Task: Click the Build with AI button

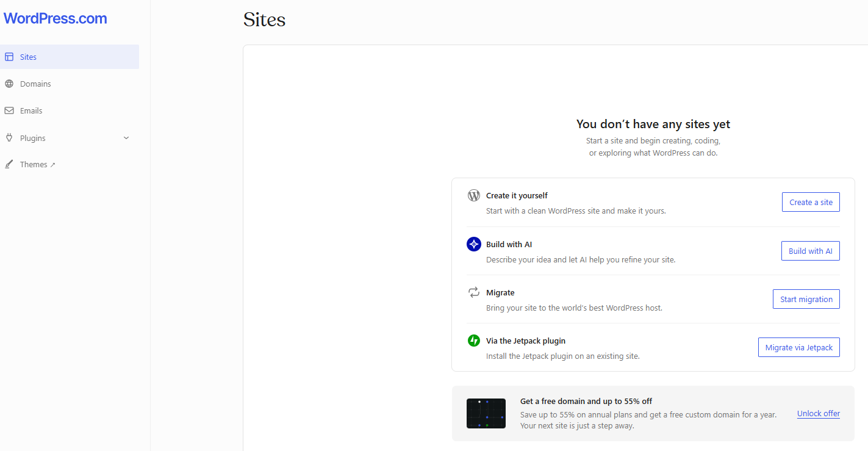Action: pyautogui.click(x=811, y=251)
